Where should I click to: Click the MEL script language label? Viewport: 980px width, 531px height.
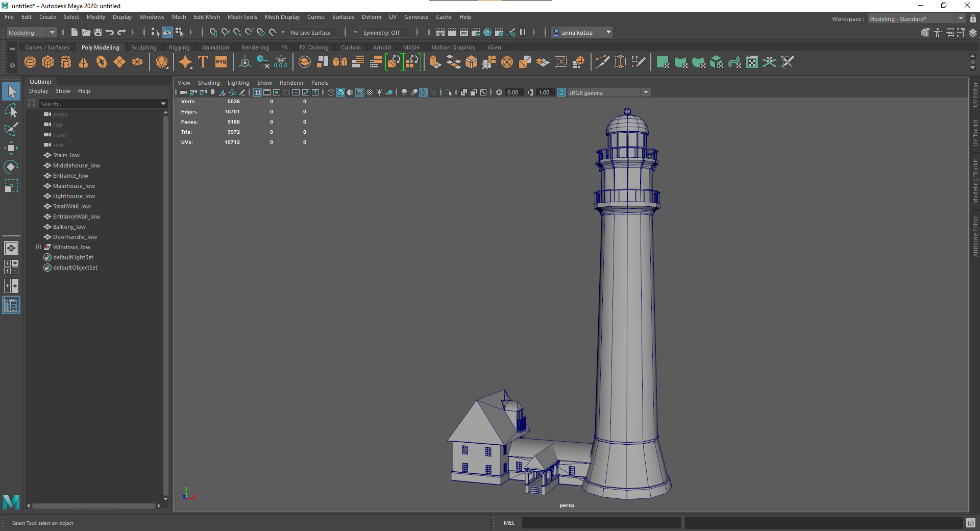[509, 523]
